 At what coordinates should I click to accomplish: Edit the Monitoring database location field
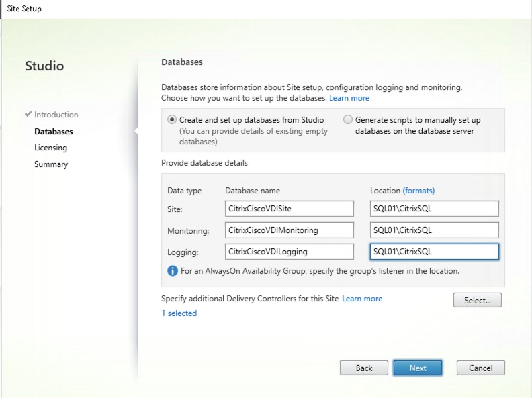[x=435, y=230]
